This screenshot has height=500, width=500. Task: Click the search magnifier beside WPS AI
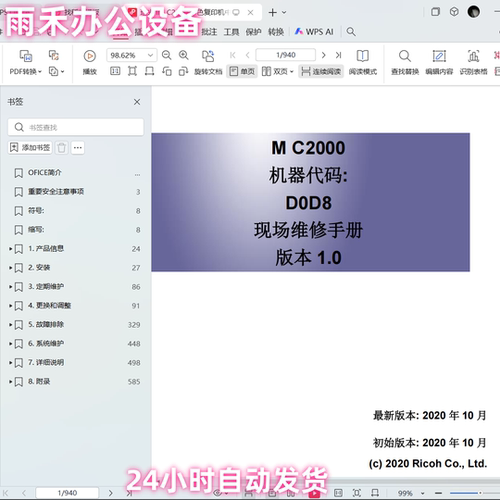coord(351,32)
